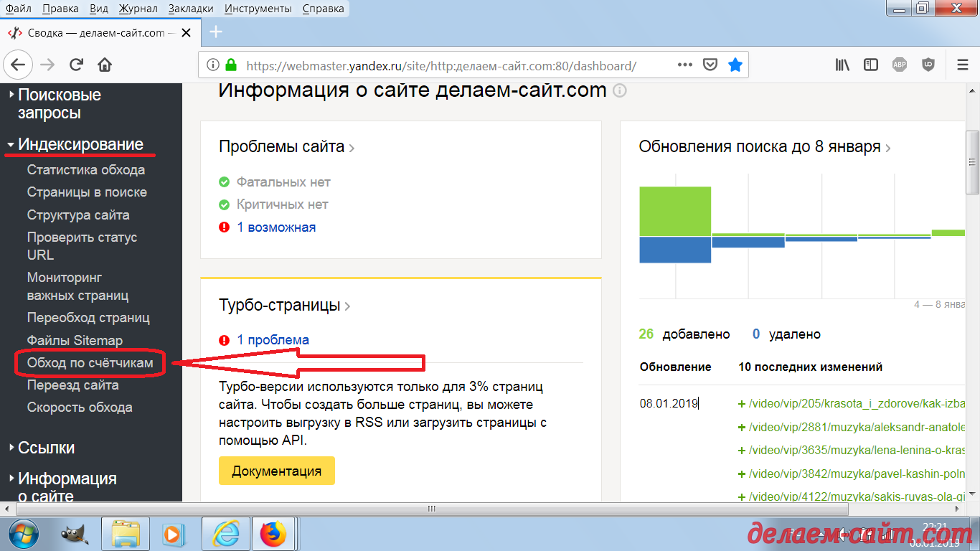Open Переезд сайта in sidebar

[73, 385]
